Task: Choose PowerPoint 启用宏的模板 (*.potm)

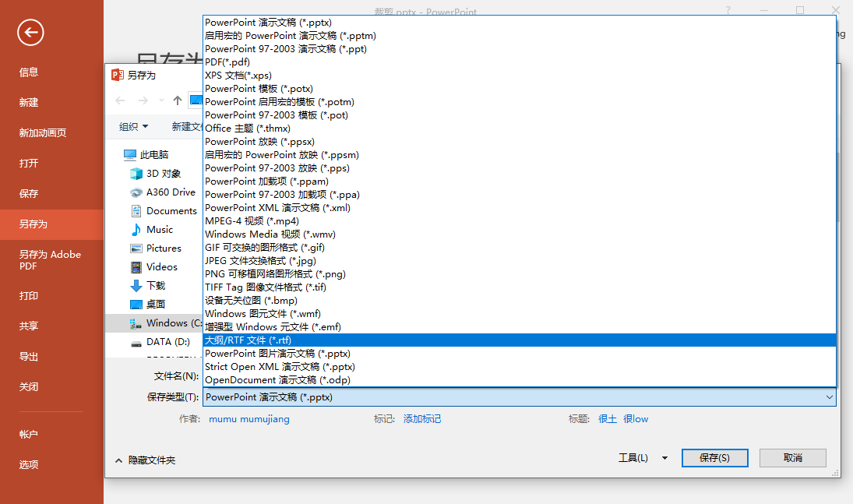Action: [519, 102]
